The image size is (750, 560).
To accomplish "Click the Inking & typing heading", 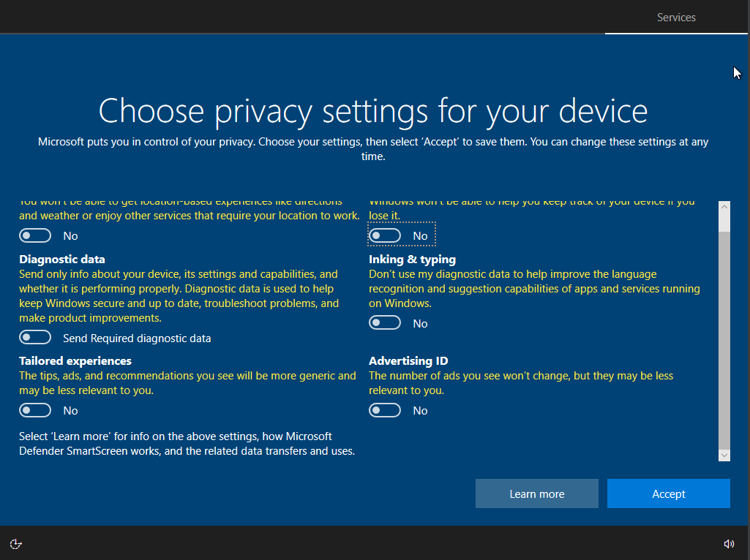I will [x=412, y=260].
